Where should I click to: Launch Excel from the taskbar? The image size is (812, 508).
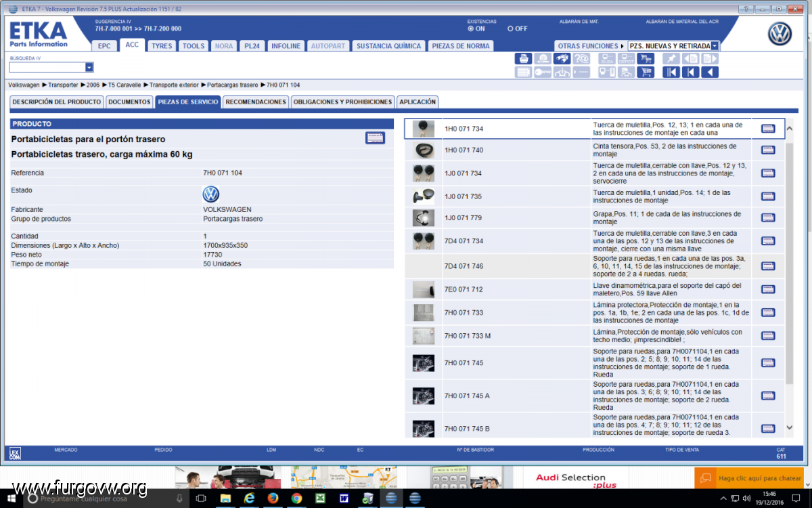pos(320,498)
